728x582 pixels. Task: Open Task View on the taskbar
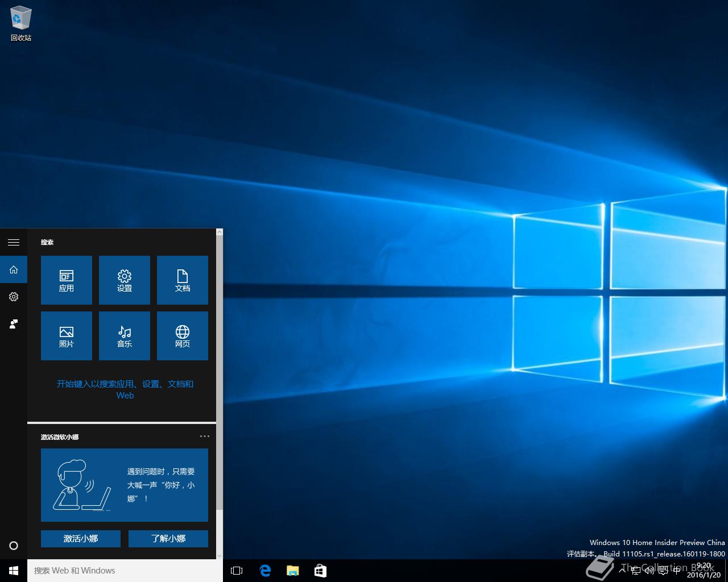[237, 571]
